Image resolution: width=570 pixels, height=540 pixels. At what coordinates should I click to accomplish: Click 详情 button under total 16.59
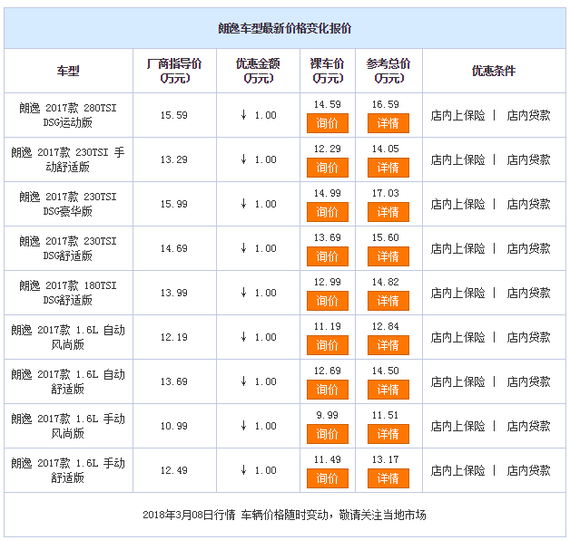tap(388, 123)
